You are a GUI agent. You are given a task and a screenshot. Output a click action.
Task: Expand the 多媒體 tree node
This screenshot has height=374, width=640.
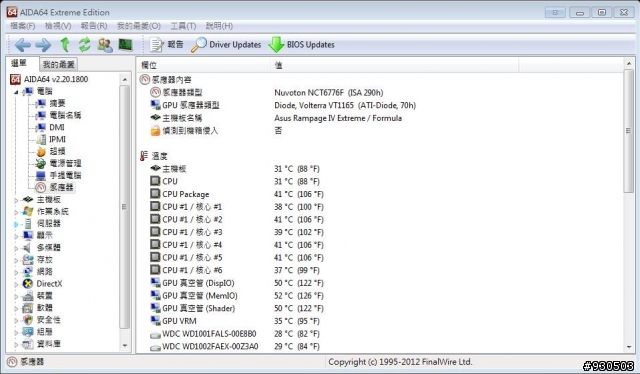(x=16, y=248)
